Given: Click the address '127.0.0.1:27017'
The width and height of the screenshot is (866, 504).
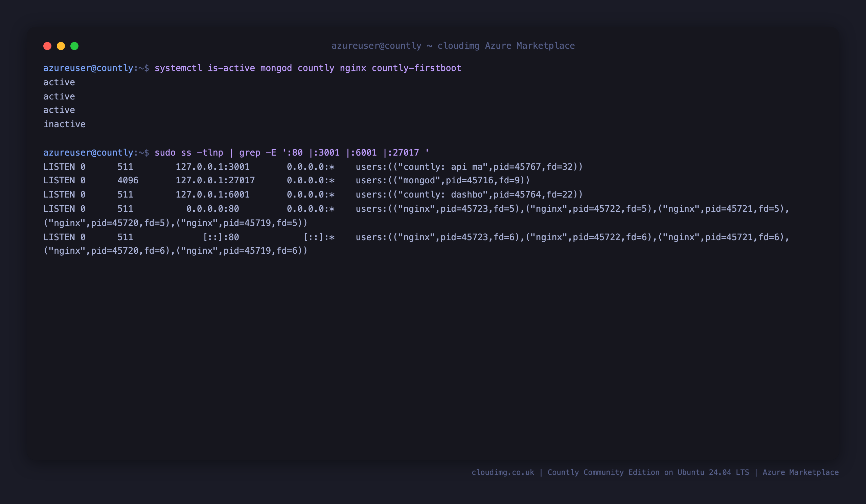Looking at the screenshot, I should pos(215,180).
